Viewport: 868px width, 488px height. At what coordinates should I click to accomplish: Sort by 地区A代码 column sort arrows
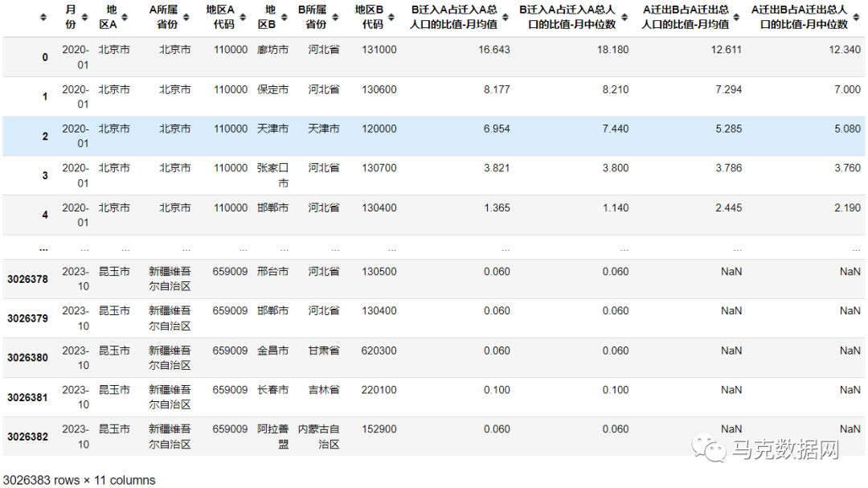(243, 17)
